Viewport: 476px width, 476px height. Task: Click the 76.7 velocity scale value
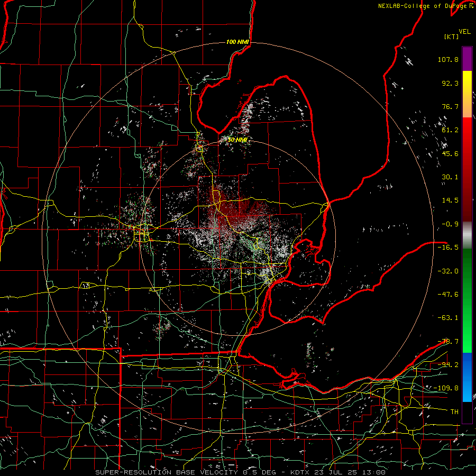450,106
